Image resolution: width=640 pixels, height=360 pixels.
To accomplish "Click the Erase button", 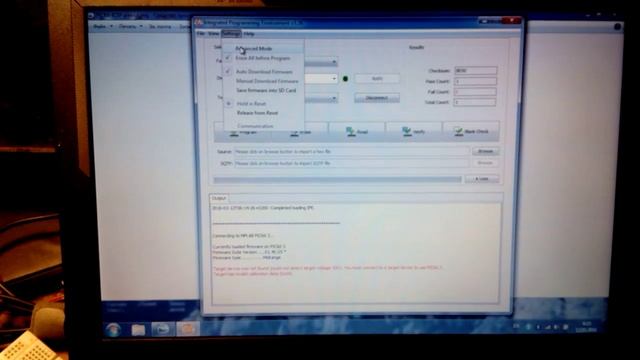I will pyautogui.click(x=300, y=132).
